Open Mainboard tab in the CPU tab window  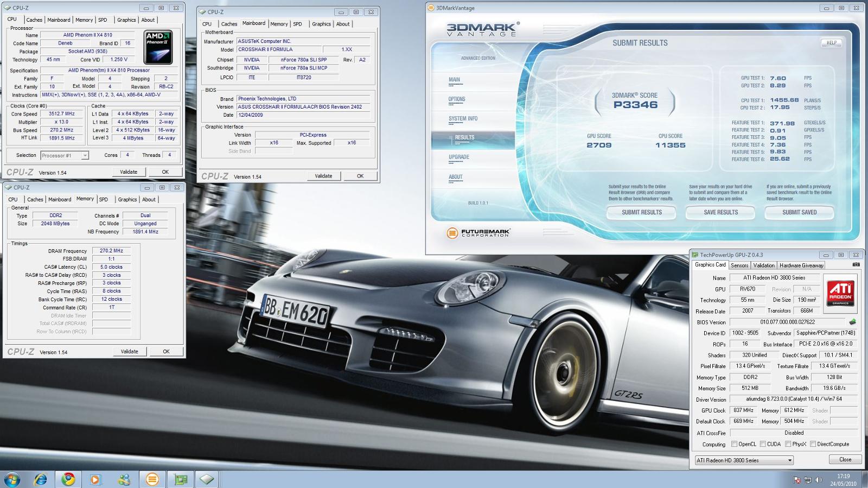click(59, 20)
